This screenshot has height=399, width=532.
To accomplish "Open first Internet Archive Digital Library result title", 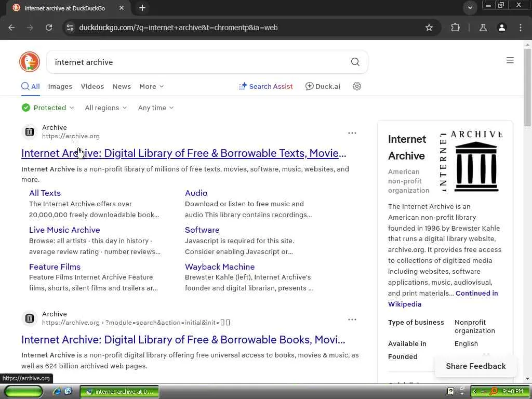I will [x=183, y=153].
